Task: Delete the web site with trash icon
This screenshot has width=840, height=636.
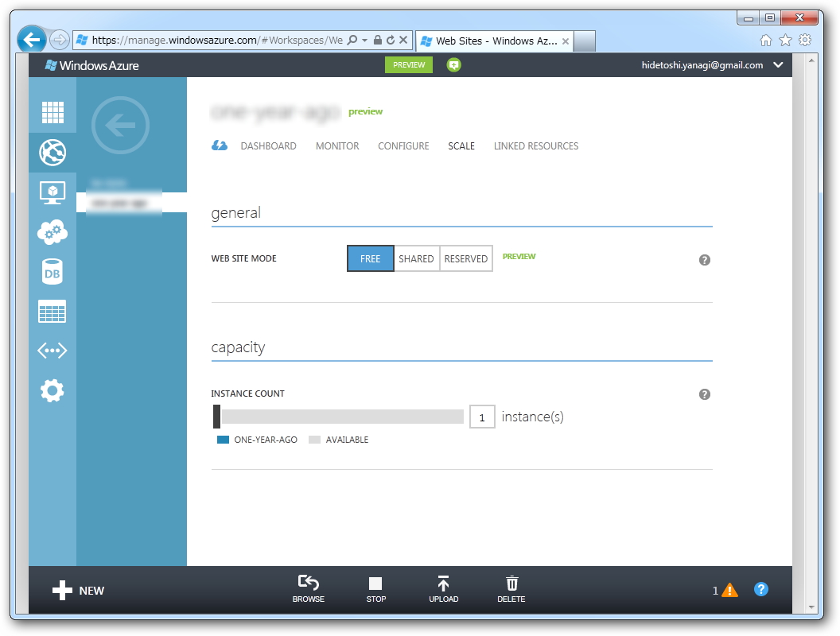Action: pyautogui.click(x=511, y=588)
